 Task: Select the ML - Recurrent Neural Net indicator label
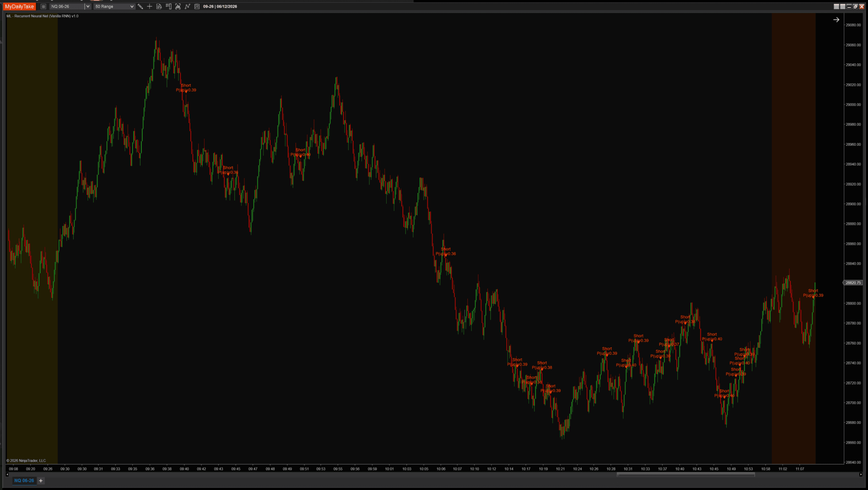pyautogui.click(x=42, y=16)
